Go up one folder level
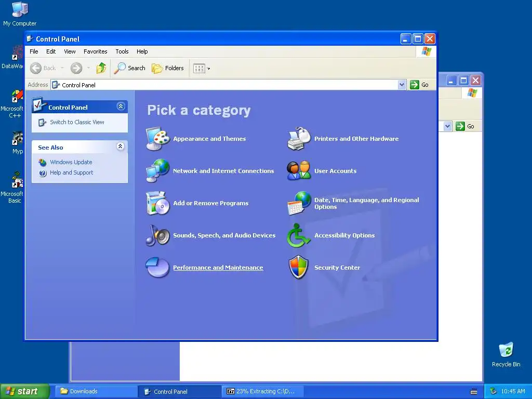Screen dimensions: 532x399 pos(101,68)
